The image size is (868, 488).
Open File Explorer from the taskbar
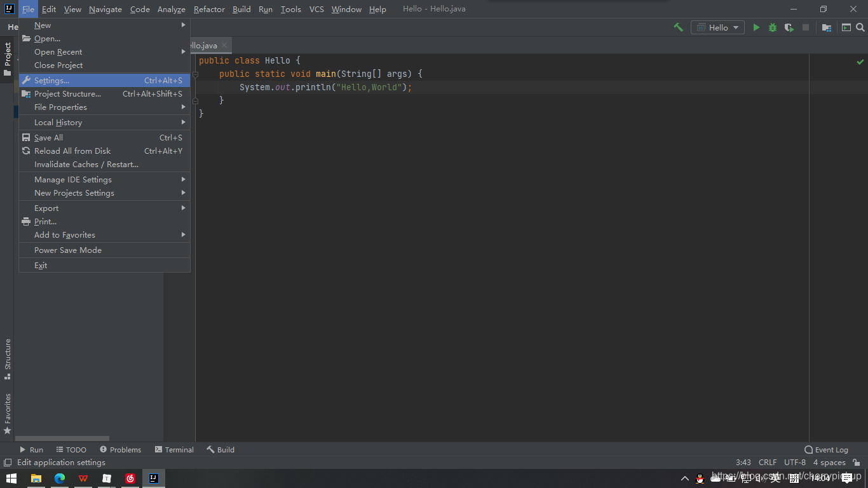click(x=36, y=478)
